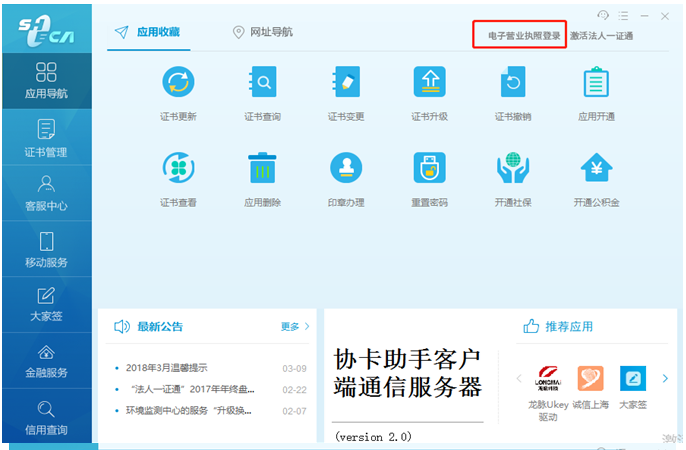Open the 应用删除 trash can icon
Screen dimensions: 686x450
[x=262, y=168]
